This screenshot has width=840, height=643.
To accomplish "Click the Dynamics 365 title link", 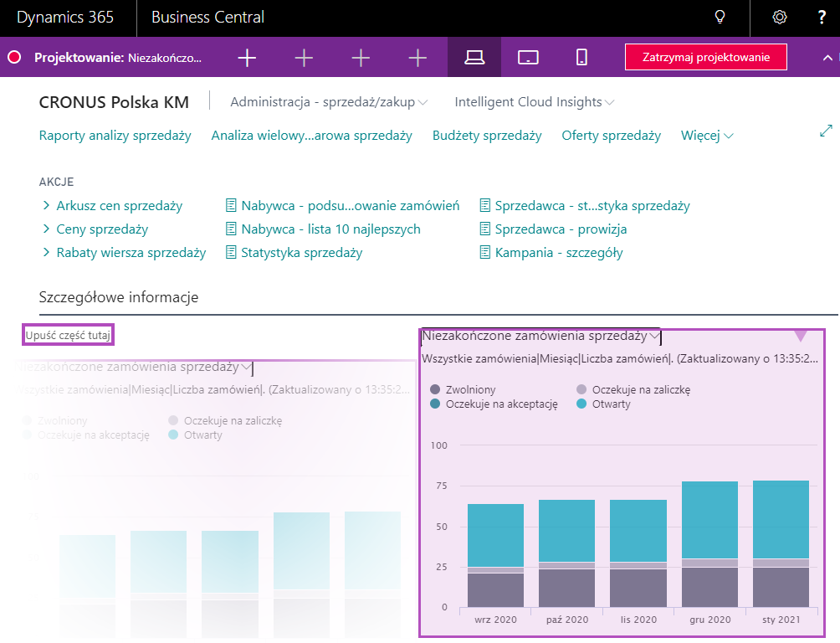I will tap(65, 17).
